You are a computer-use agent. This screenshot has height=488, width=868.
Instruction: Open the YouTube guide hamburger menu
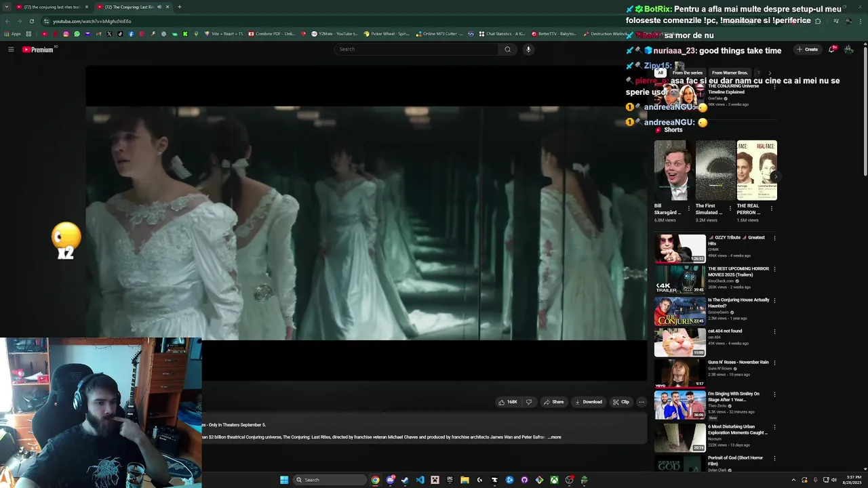pos(11,49)
